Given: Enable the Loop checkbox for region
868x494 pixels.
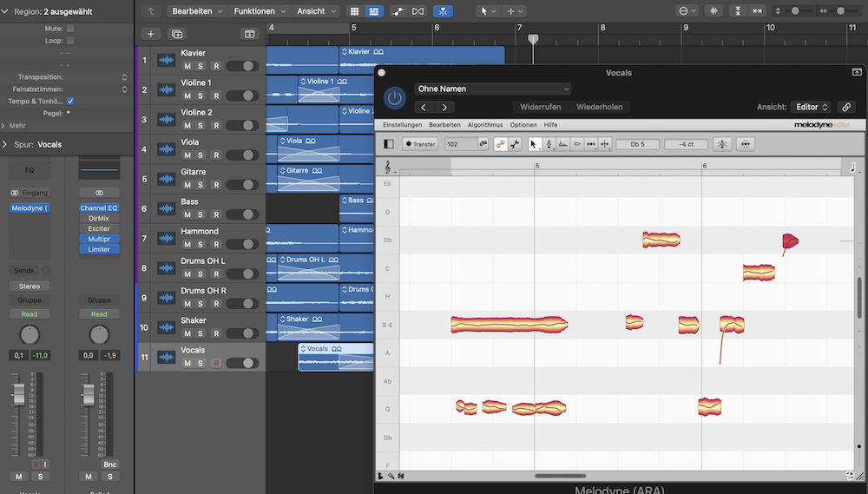Looking at the screenshot, I should pyautogui.click(x=70, y=41).
